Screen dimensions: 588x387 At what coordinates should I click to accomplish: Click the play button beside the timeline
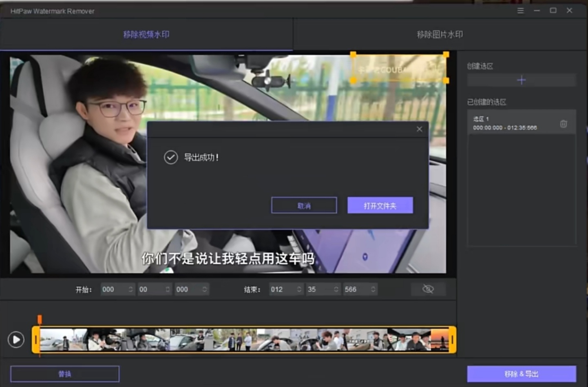[x=16, y=340]
